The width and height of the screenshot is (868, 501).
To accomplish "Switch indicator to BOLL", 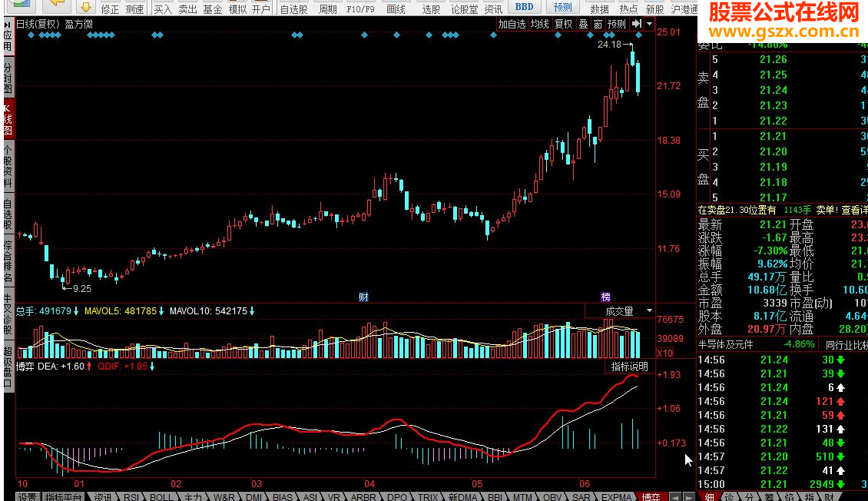I will [161, 496].
